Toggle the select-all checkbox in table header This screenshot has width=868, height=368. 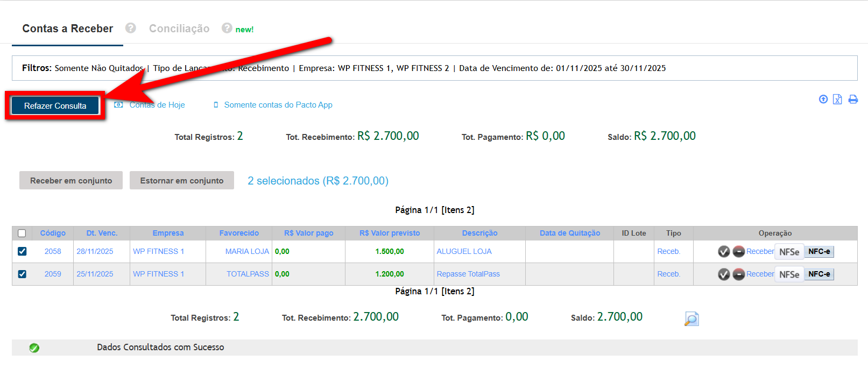click(22, 233)
